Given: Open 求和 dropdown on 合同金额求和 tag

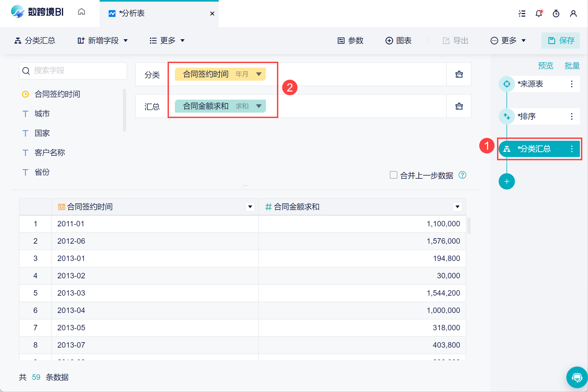Looking at the screenshot, I should click(259, 106).
